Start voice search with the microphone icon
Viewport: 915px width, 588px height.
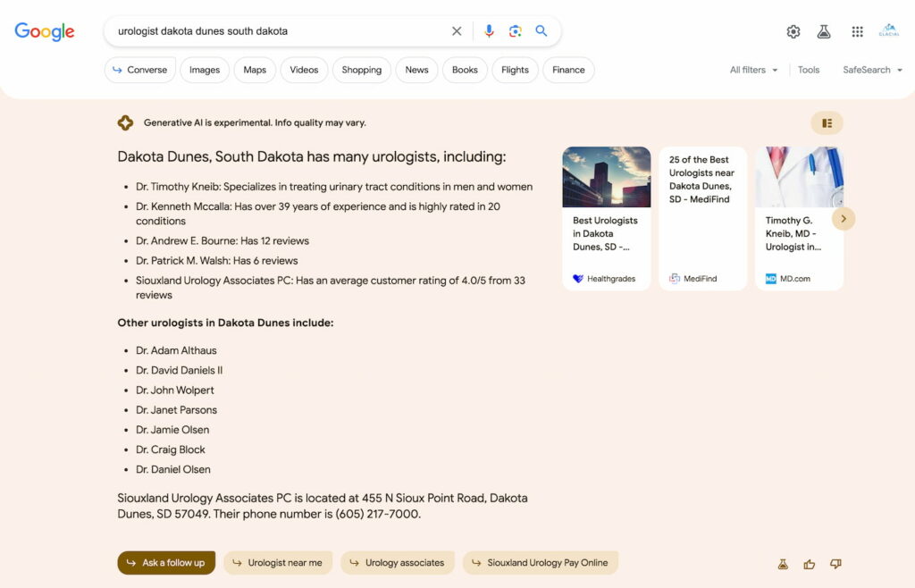point(489,31)
